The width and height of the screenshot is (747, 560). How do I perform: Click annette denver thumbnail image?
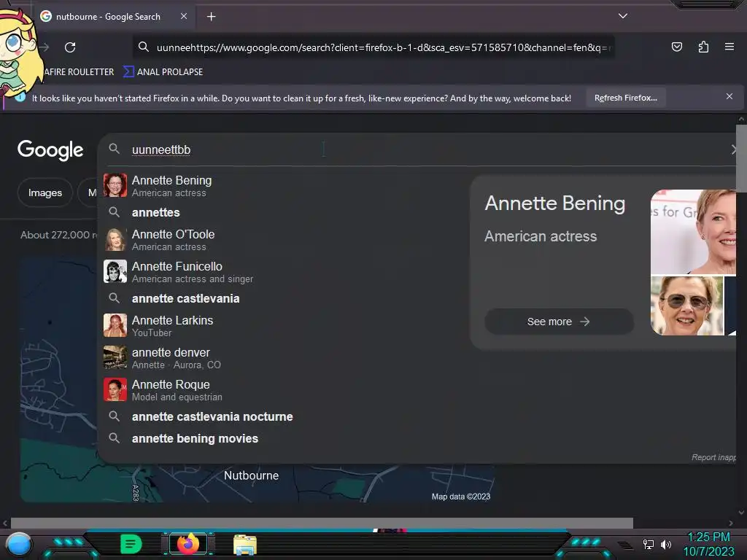tap(115, 357)
